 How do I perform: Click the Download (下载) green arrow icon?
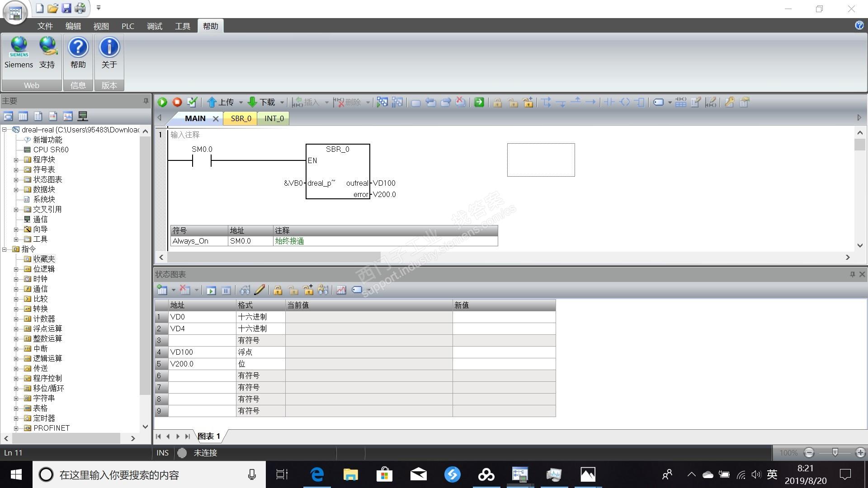coord(252,103)
